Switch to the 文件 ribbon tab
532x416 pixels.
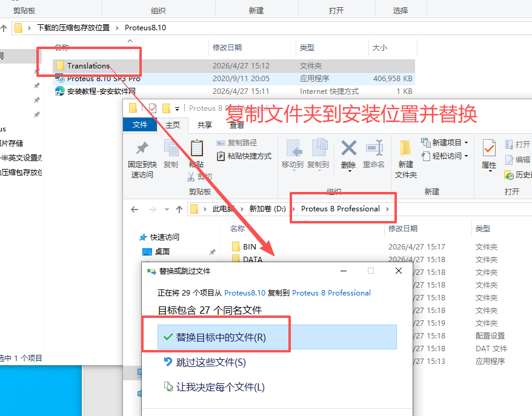(140, 124)
